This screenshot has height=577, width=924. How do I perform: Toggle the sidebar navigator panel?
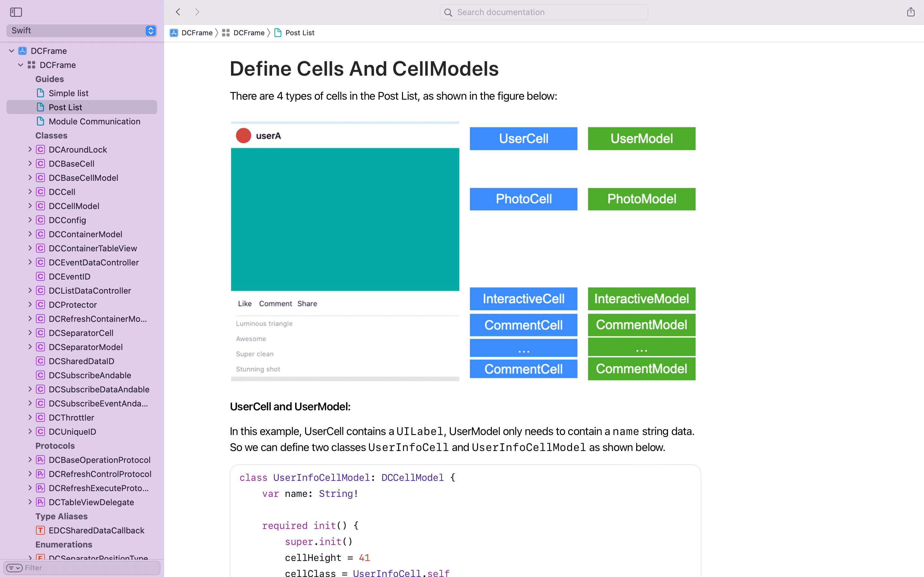click(x=16, y=12)
